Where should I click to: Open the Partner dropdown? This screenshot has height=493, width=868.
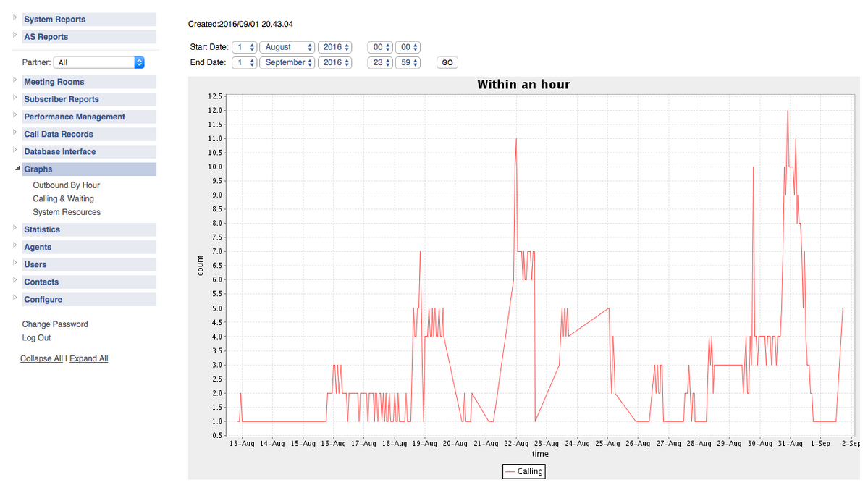pyautogui.click(x=99, y=62)
